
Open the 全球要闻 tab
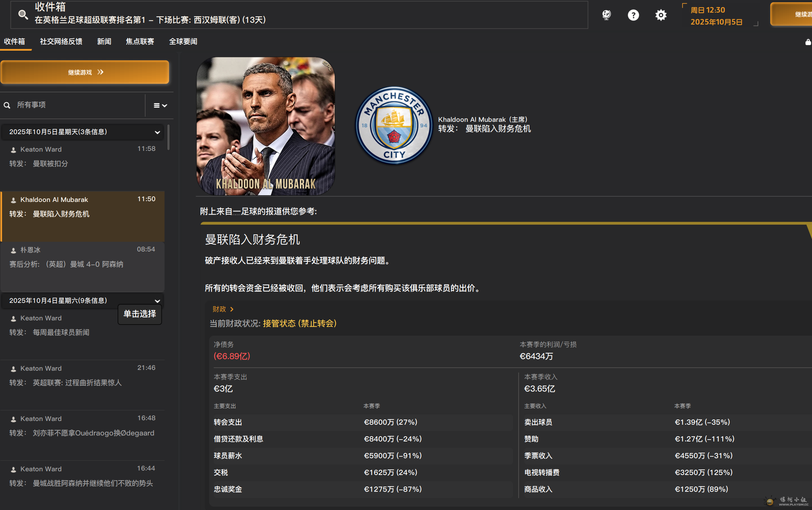[183, 41]
